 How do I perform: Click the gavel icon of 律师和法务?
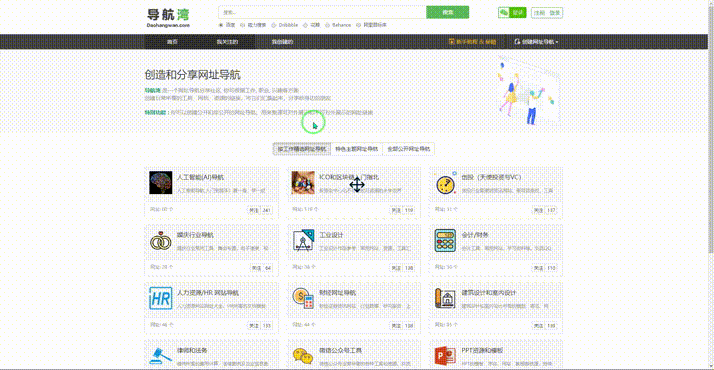click(161, 356)
